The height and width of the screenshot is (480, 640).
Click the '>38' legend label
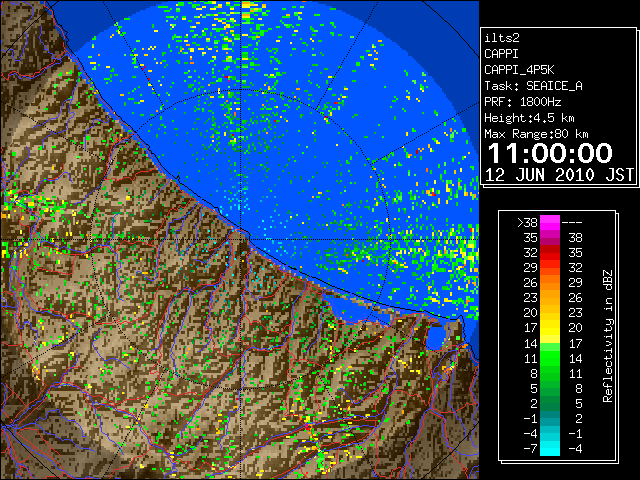point(527,223)
